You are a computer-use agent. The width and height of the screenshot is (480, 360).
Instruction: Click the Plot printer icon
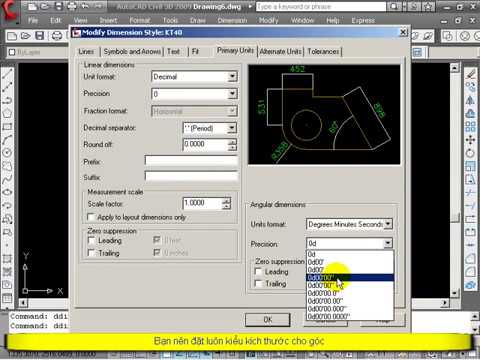coord(57,36)
